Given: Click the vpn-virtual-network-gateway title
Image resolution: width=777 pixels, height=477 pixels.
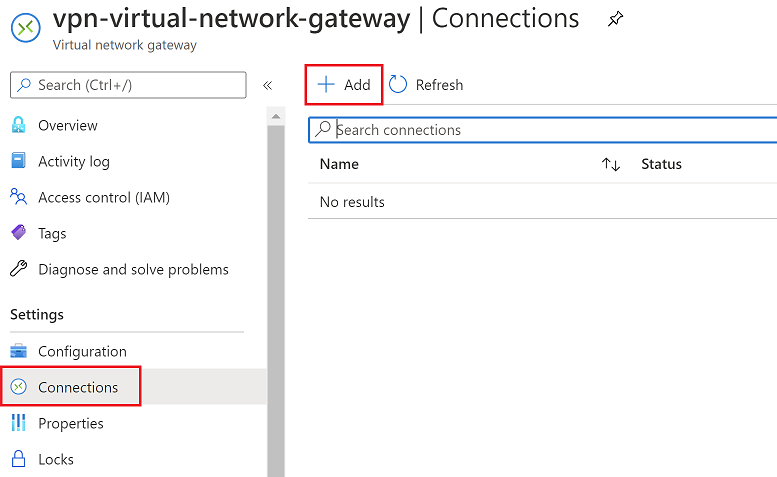Looking at the screenshot, I should pyautogui.click(x=231, y=19).
